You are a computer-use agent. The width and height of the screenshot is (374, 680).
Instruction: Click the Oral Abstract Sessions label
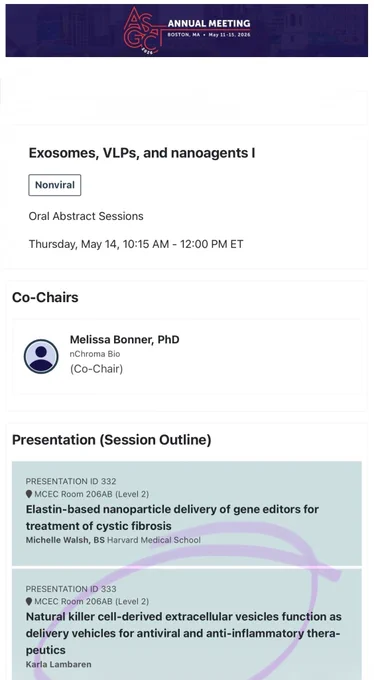tap(86, 216)
